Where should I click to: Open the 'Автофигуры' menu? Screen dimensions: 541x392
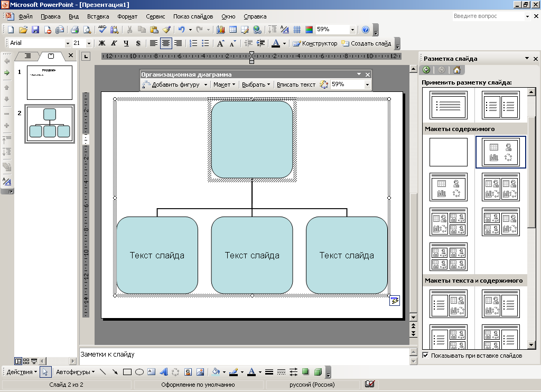click(x=75, y=372)
